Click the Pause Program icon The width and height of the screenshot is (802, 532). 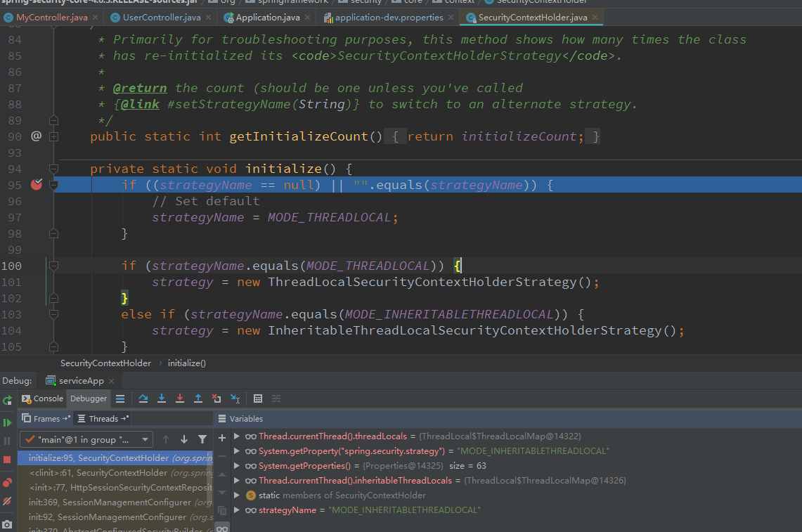(x=7, y=441)
